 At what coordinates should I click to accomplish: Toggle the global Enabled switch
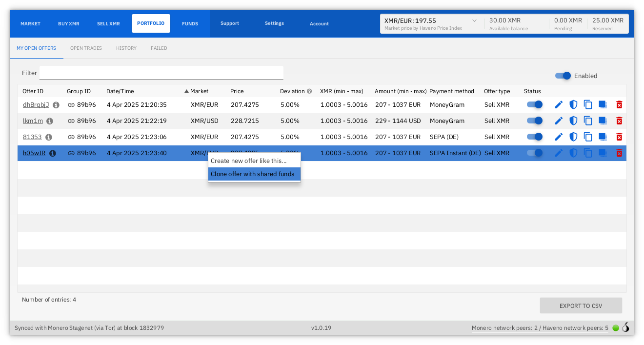pyautogui.click(x=563, y=76)
